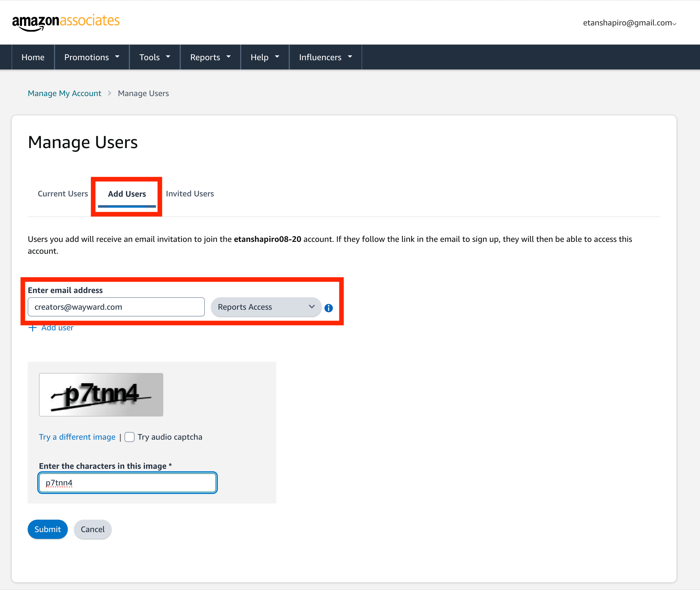Screen dimensions: 700x590
Task: Click the Manage Users breadcrumb text
Action: click(x=144, y=93)
